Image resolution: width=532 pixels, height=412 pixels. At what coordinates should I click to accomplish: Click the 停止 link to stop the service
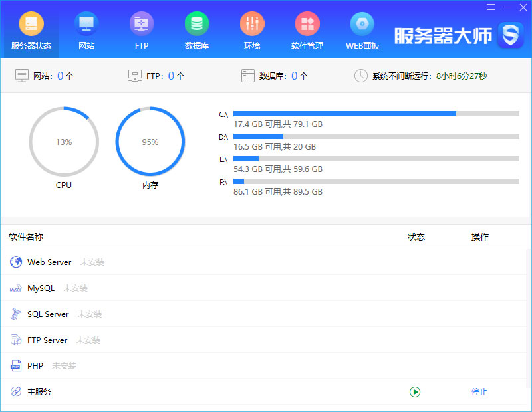(x=479, y=392)
